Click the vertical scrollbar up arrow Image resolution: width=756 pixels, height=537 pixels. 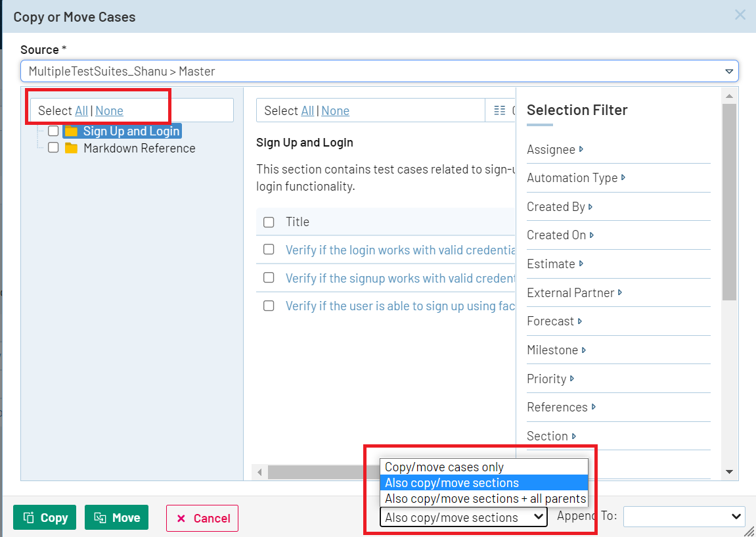coord(728,96)
